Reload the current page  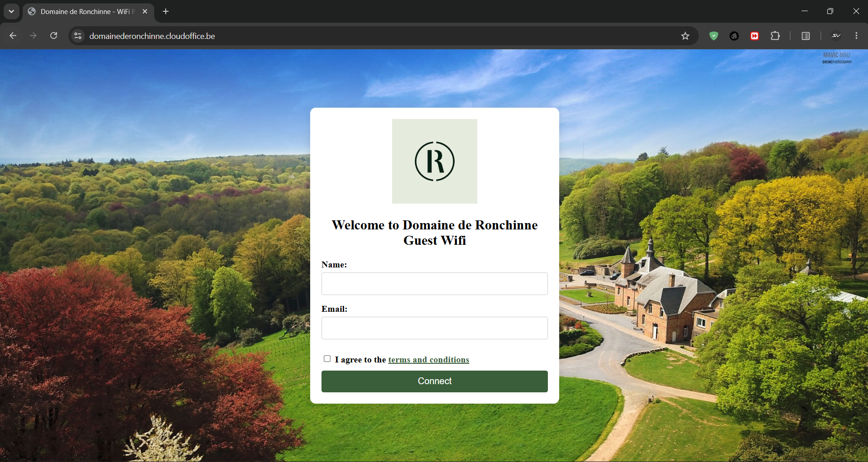click(53, 36)
